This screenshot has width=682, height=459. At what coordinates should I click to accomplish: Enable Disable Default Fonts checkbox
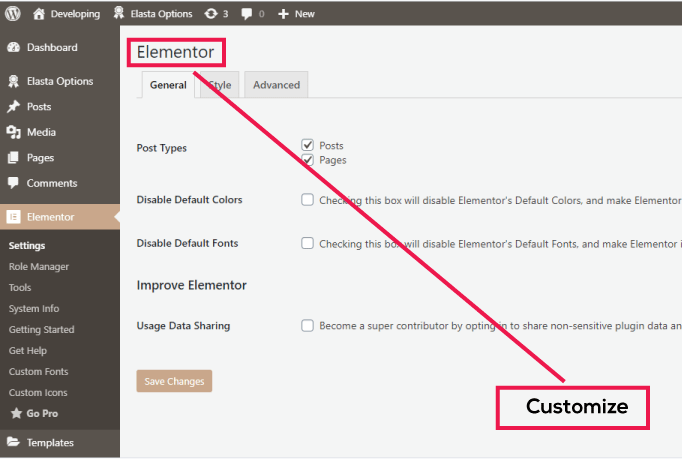(308, 243)
